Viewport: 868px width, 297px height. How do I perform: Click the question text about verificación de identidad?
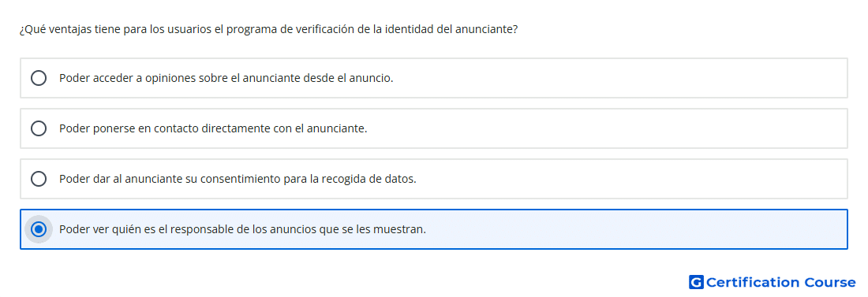tap(268, 29)
